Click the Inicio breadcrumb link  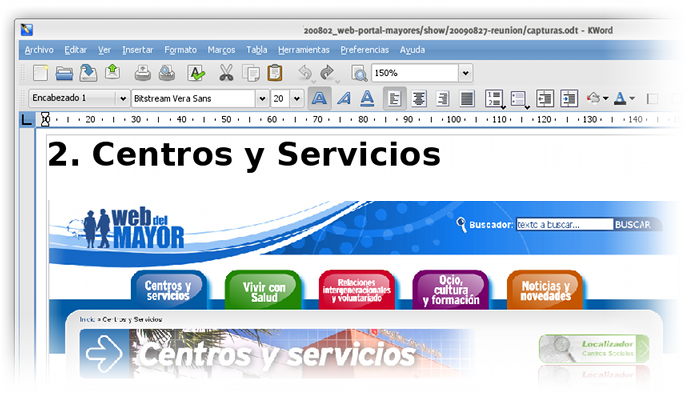87,320
